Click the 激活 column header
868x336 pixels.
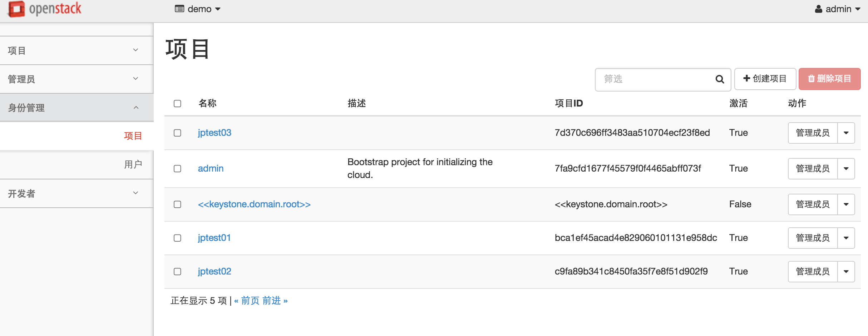click(738, 103)
